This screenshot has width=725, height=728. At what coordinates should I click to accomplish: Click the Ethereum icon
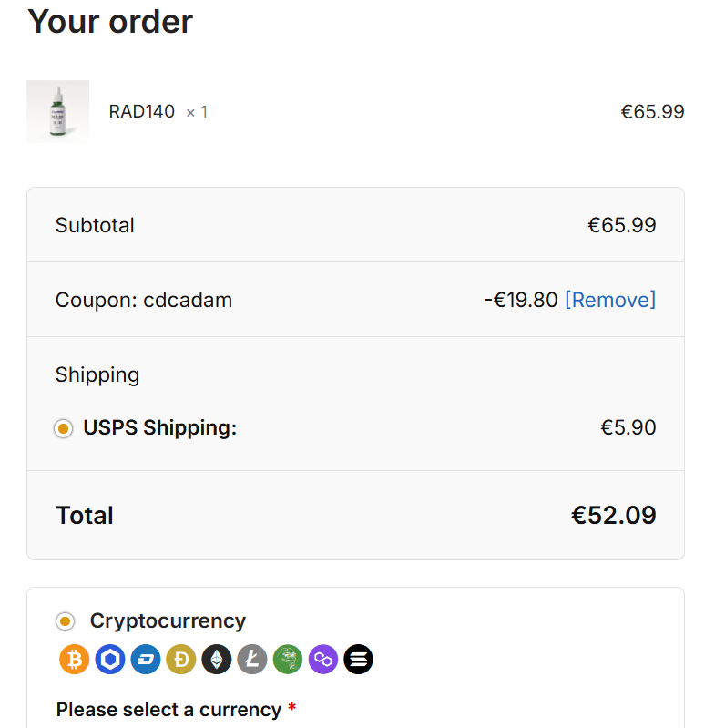click(x=217, y=659)
